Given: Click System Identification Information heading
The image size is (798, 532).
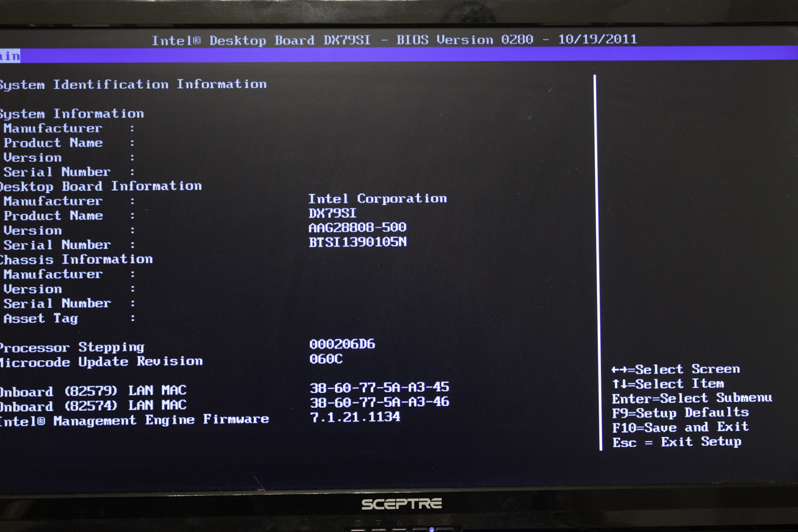Looking at the screenshot, I should (133, 84).
